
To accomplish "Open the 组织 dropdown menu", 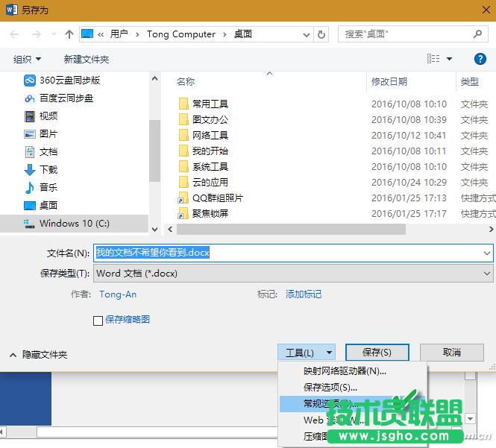I will click(x=28, y=59).
